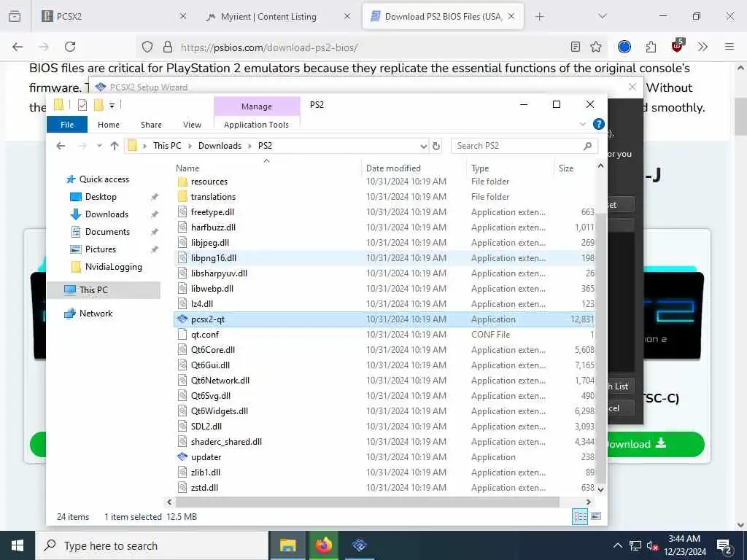Customize Quick Access Toolbar dropdown

click(112, 105)
